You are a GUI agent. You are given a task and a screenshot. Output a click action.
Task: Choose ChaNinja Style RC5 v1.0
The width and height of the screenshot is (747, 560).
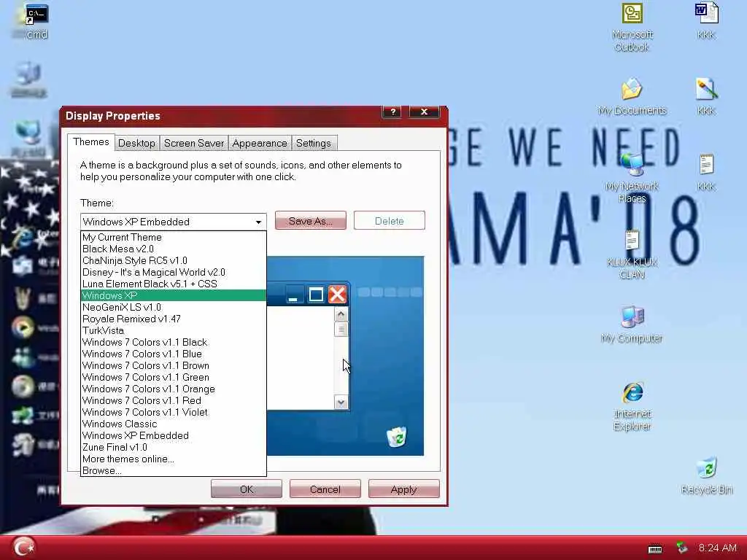174,260
